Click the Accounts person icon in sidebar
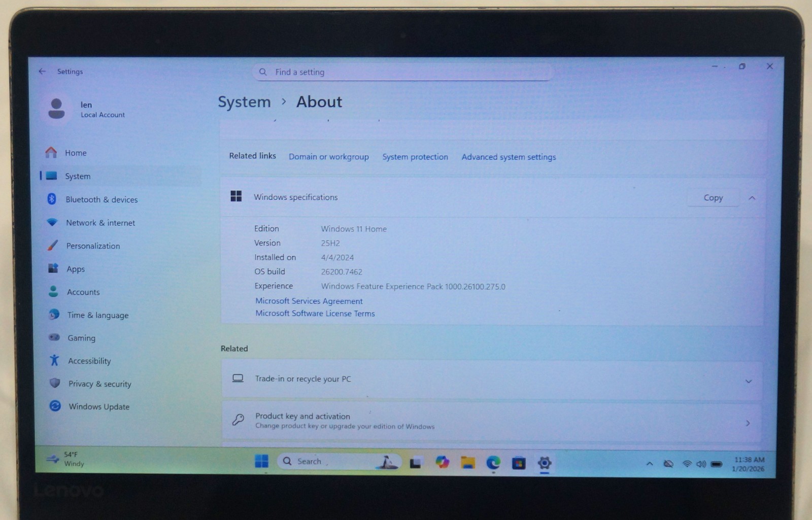The width and height of the screenshot is (812, 520). [53, 291]
